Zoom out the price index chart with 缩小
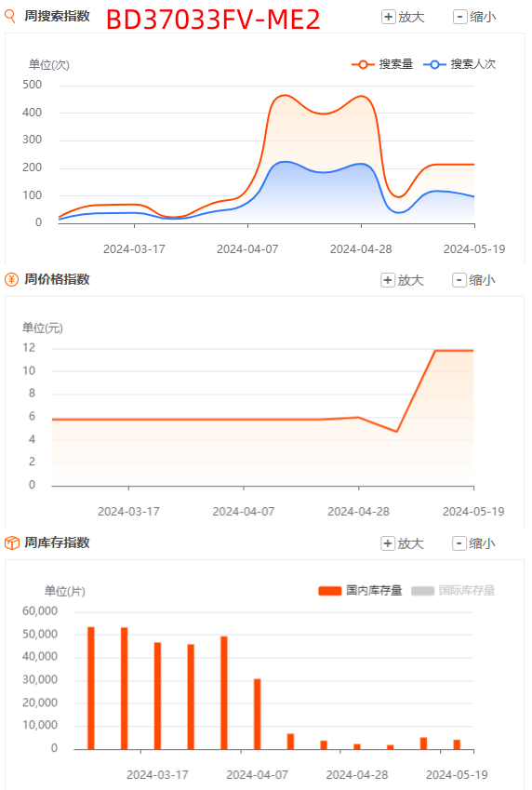 (x=474, y=280)
